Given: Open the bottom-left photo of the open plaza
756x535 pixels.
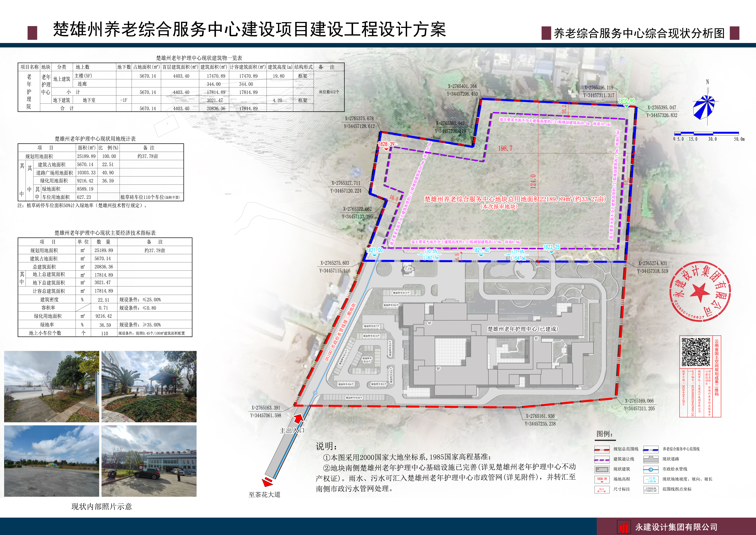Looking at the screenshot, I should (52, 461).
